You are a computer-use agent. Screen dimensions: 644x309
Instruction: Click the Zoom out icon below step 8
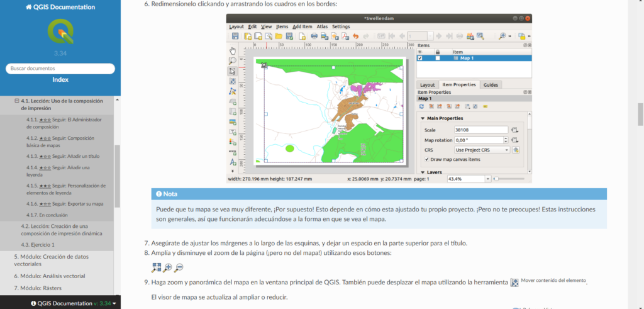point(179,268)
